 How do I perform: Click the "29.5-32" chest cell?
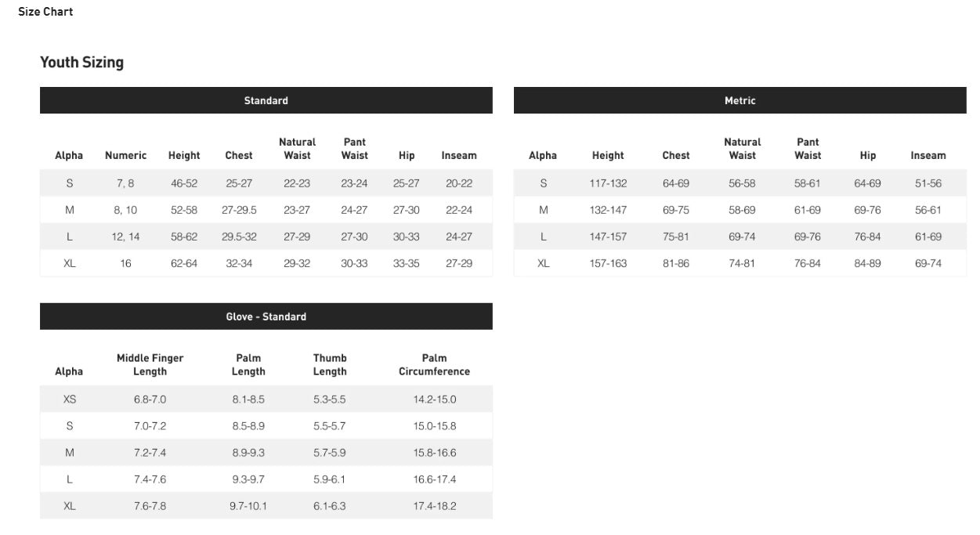(x=239, y=237)
